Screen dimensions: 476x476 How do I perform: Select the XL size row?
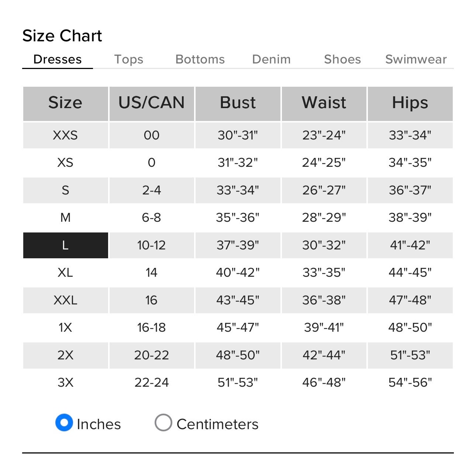[238, 273]
